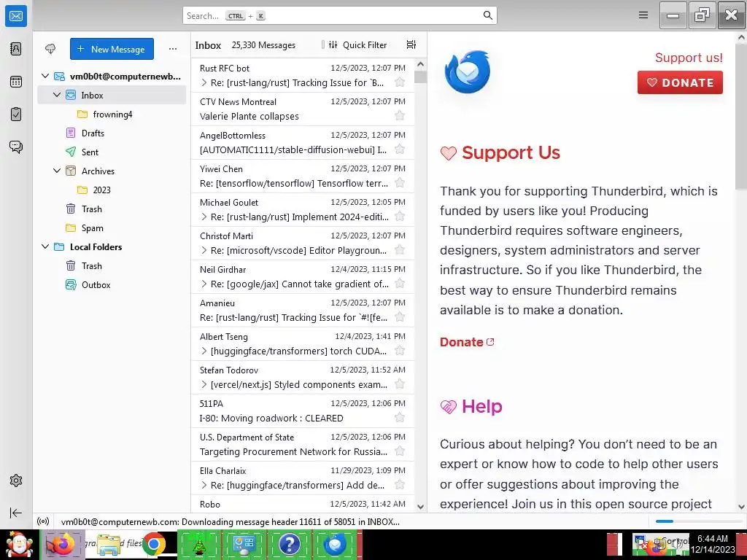Star the CTV News Montreal message
The height and width of the screenshot is (560, 747).
[x=400, y=116]
